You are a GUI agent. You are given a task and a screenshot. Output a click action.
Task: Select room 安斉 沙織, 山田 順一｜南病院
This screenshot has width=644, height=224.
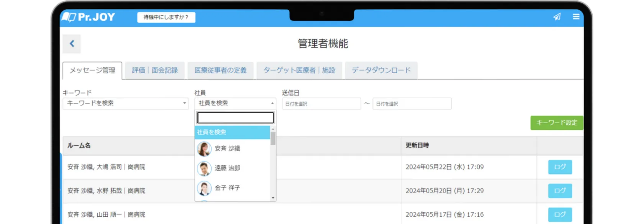[x=106, y=214]
